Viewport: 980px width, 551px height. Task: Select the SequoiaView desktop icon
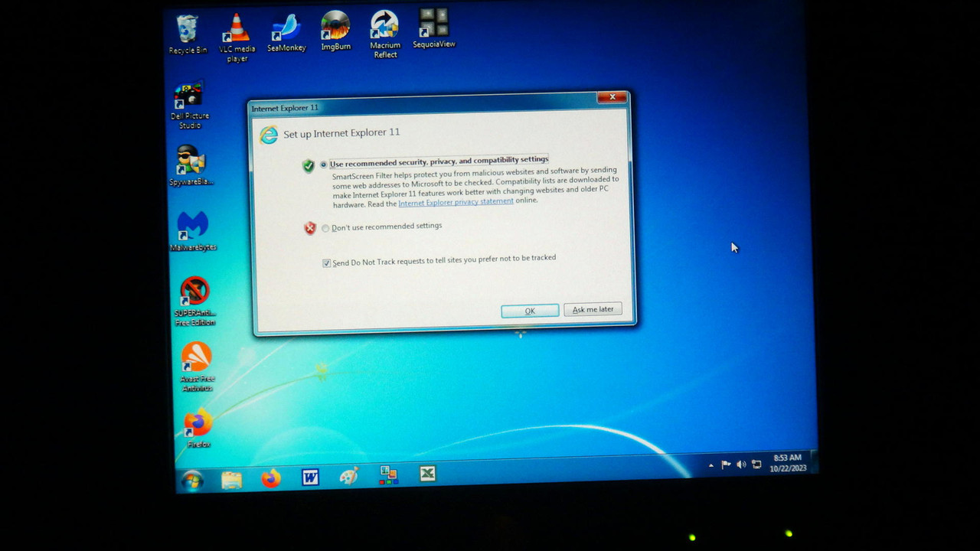tap(434, 29)
